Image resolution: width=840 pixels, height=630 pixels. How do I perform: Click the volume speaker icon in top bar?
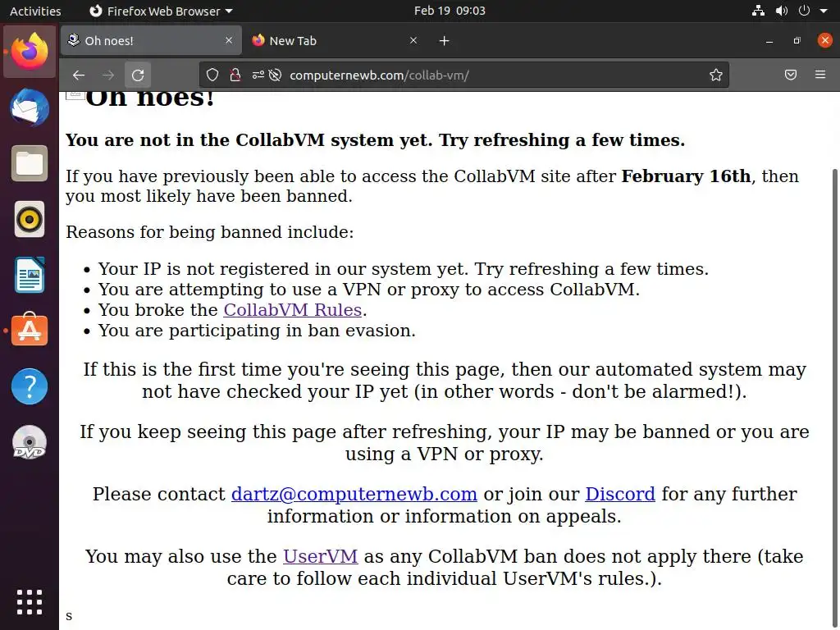pyautogui.click(x=782, y=11)
